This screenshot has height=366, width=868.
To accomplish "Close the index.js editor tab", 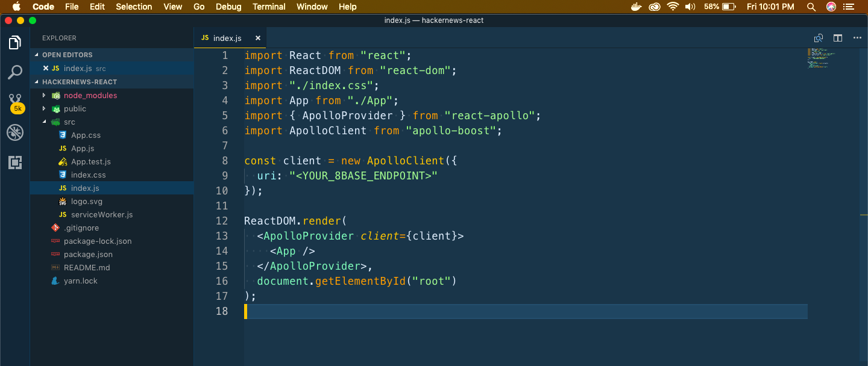I will point(258,38).
